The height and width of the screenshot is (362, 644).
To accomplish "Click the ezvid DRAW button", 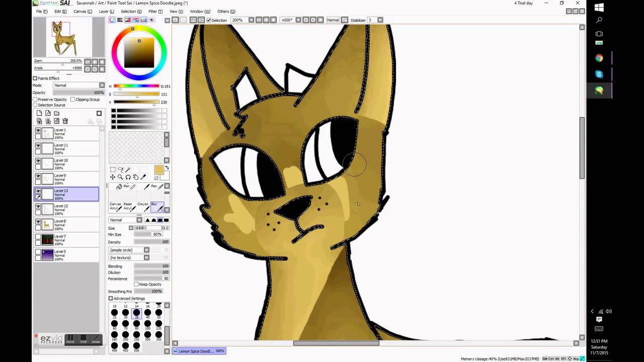I will [x=96, y=339].
